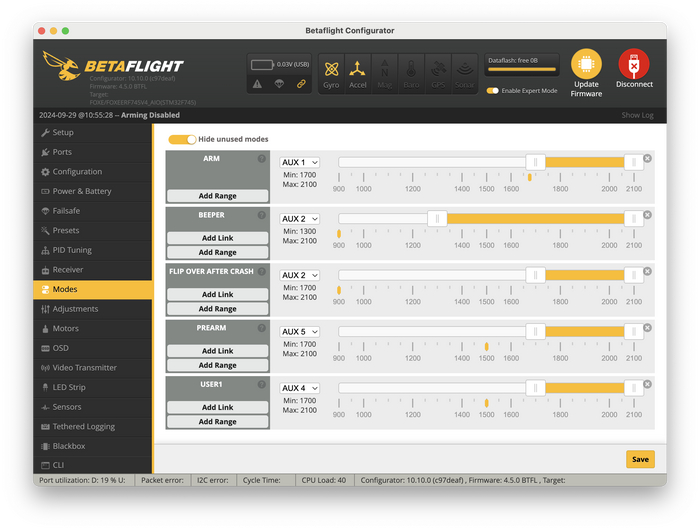700x530 pixels.
Task: Open the PID Tuning tab
Action: pyautogui.click(x=72, y=250)
